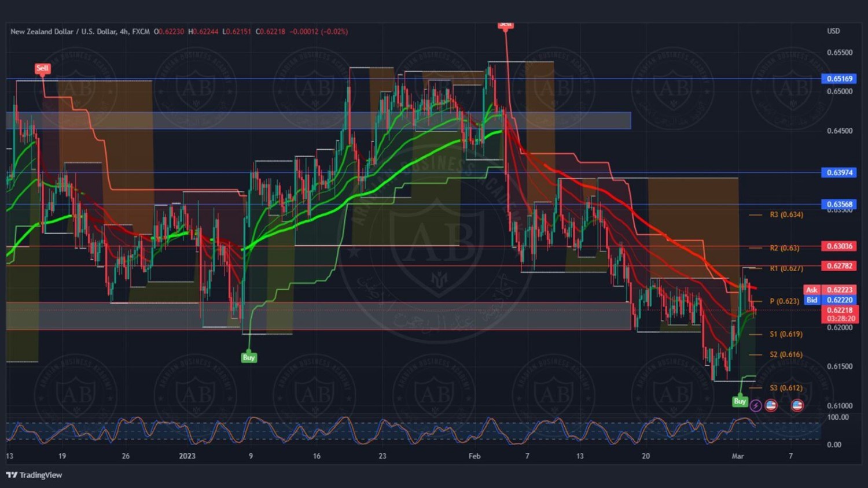Click the 0.65500 price axis tick
Image resolution: width=868 pixels, height=488 pixels.
(840, 53)
